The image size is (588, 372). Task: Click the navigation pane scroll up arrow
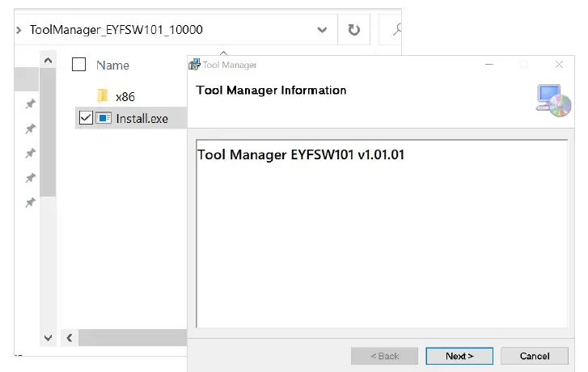tap(48, 61)
